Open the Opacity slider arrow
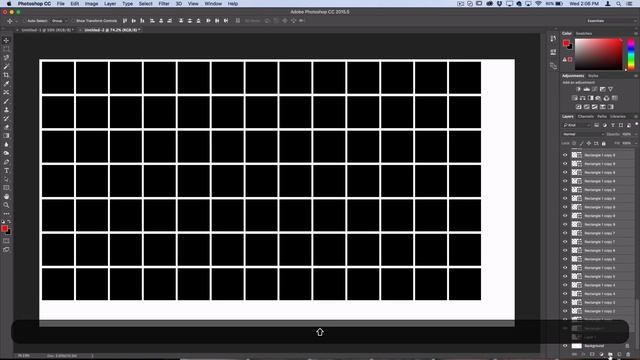This screenshot has width=640, height=360. (636, 134)
